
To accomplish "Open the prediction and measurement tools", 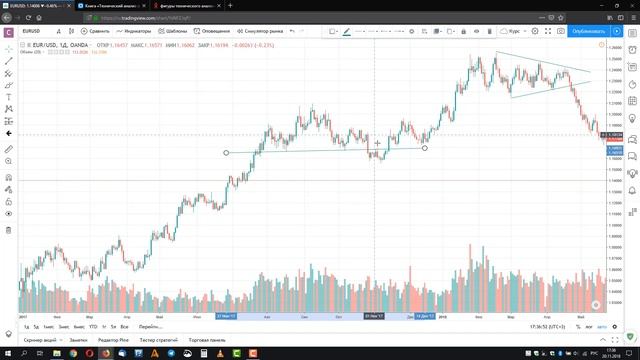I will tap(9, 121).
